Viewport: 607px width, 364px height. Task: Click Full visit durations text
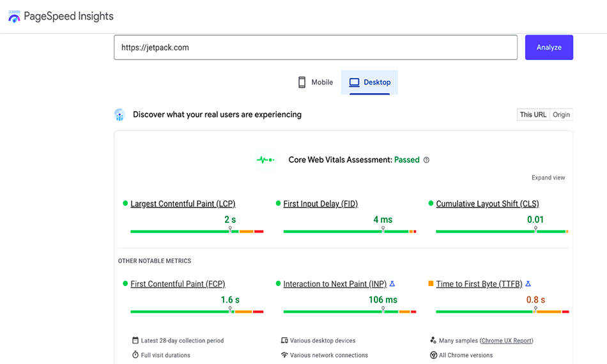tap(165, 355)
